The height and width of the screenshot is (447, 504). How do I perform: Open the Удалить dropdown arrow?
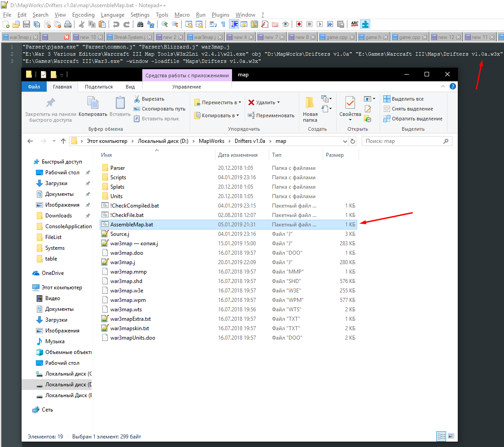(x=278, y=102)
